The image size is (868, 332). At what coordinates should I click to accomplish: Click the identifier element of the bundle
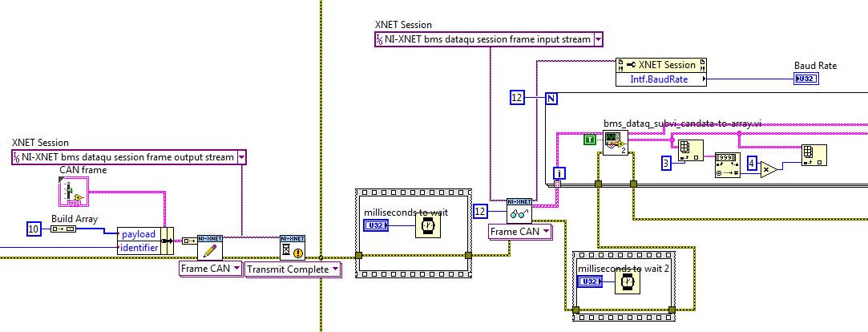pos(139,247)
